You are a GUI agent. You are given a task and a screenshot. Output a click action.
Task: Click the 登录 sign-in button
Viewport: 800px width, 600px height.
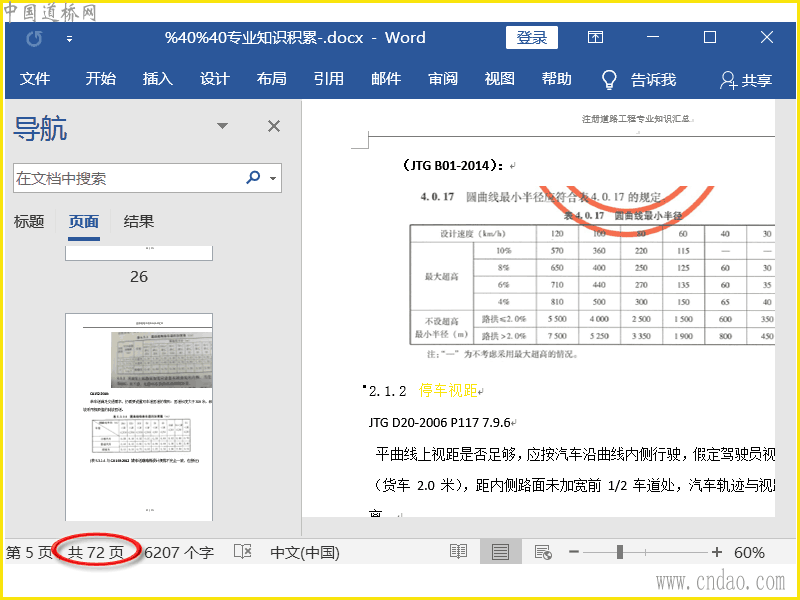[x=532, y=38]
